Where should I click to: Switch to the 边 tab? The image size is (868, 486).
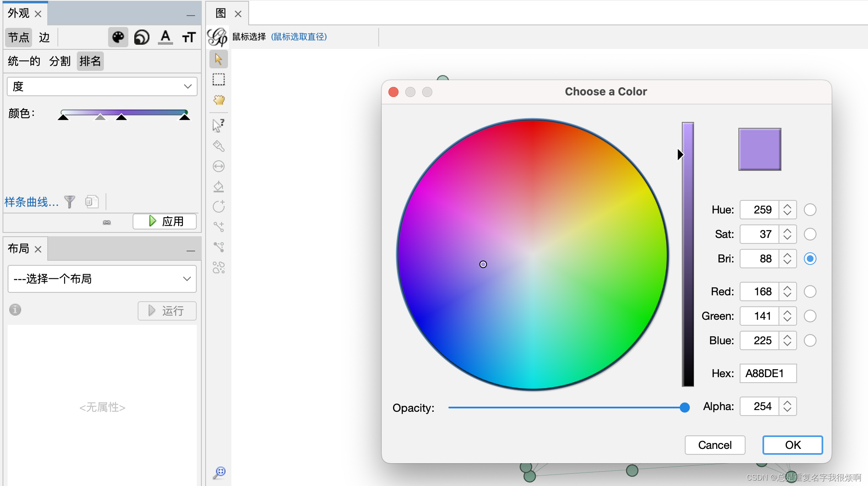[44, 38]
